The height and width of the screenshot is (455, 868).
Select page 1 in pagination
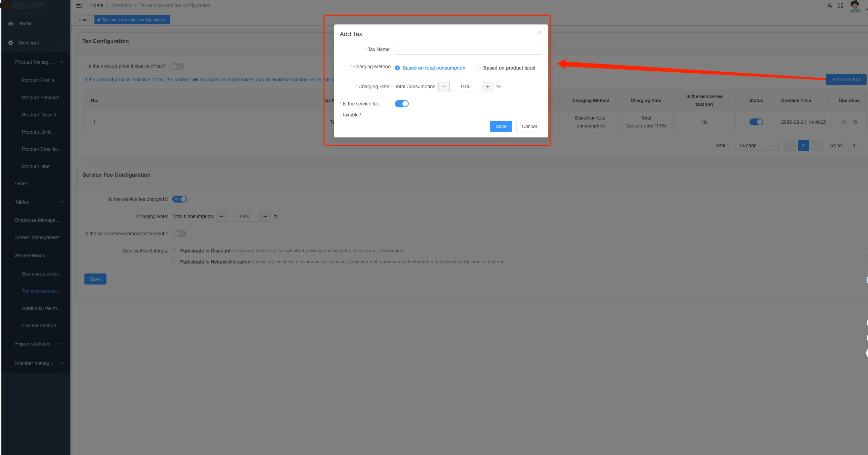pyautogui.click(x=803, y=145)
